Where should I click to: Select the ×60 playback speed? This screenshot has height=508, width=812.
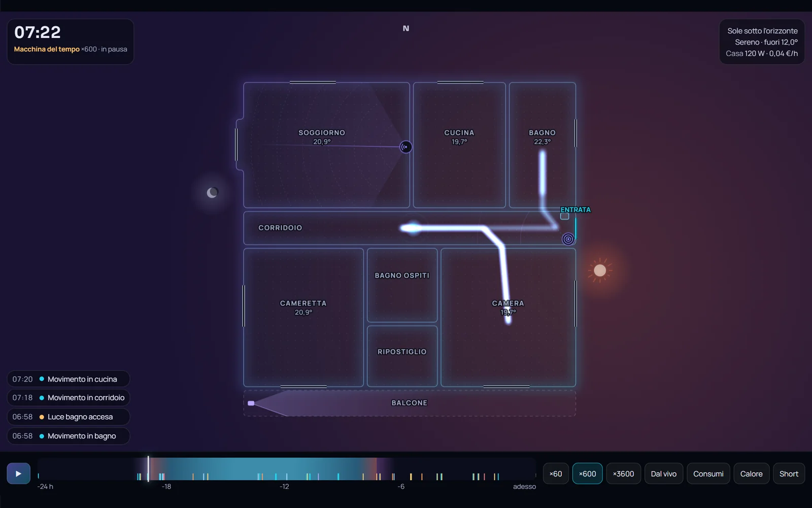tap(556, 473)
